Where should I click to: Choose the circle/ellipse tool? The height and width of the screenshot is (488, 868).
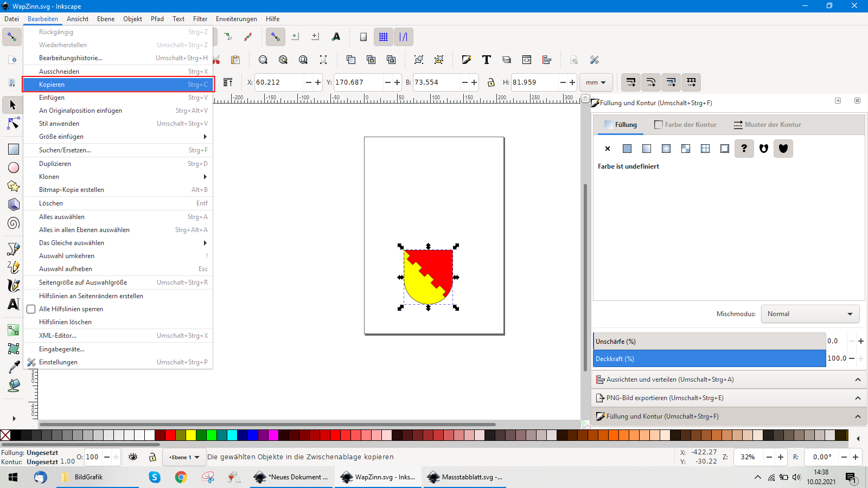(14, 168)
